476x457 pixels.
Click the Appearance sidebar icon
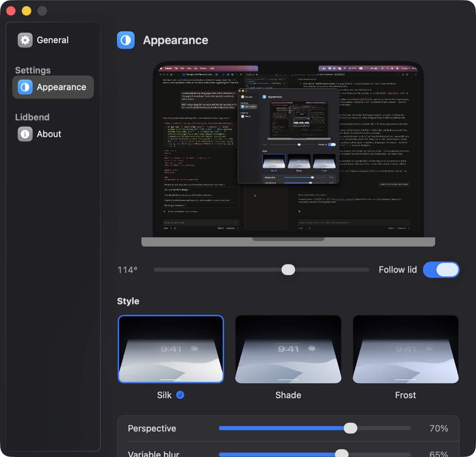tap(25, 87)
